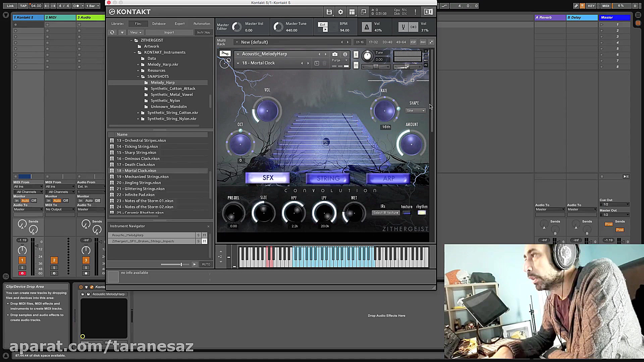Image resolution: width=644 pixels, height=362 pixels.
Task: Click the Select IR texture button
Action: [385, 213]
